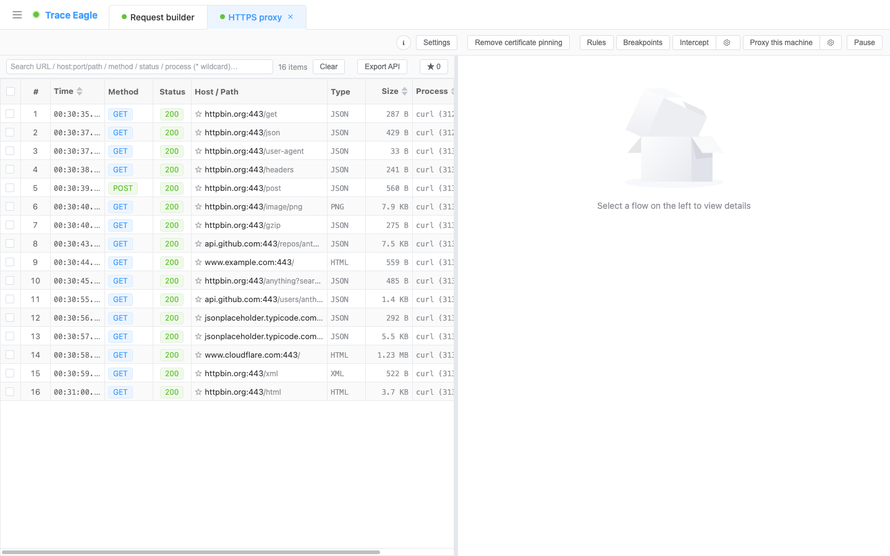
Task: Click the horizontal scrollbar under the table
Action: 191,552
